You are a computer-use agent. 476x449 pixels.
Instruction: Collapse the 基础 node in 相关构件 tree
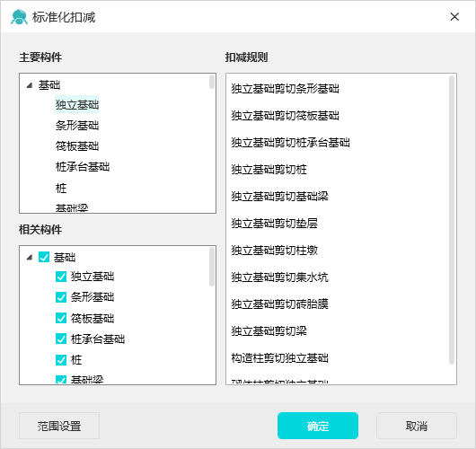pyautogui.click(x=30, y=258)
